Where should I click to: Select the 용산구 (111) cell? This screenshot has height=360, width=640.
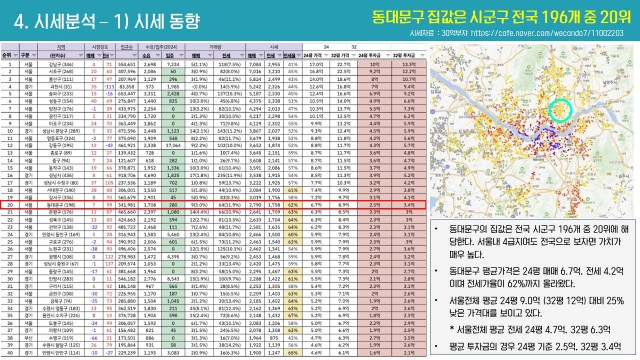61,79
